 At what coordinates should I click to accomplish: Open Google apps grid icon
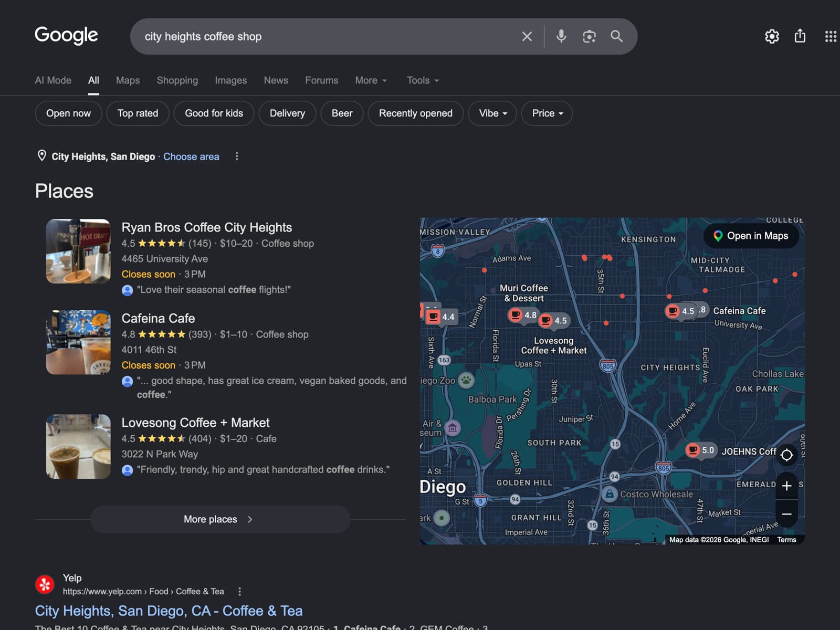point(830,36)
